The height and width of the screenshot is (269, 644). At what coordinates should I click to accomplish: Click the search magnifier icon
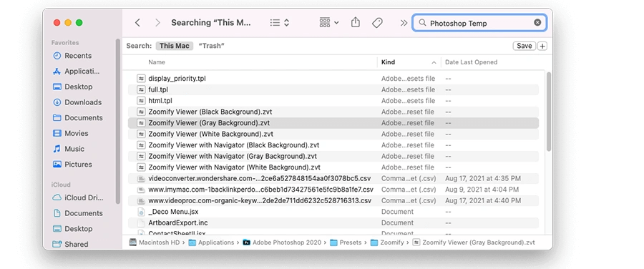tap(422, 23)
